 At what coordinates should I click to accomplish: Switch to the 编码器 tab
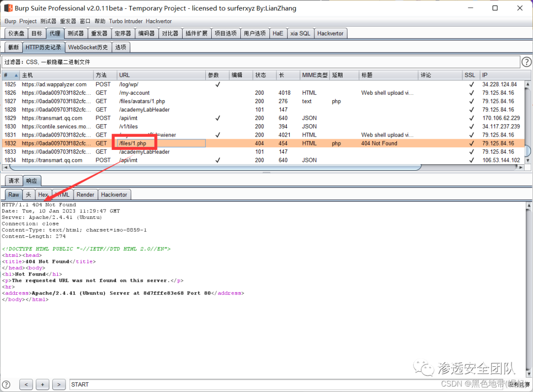[147, 34]
